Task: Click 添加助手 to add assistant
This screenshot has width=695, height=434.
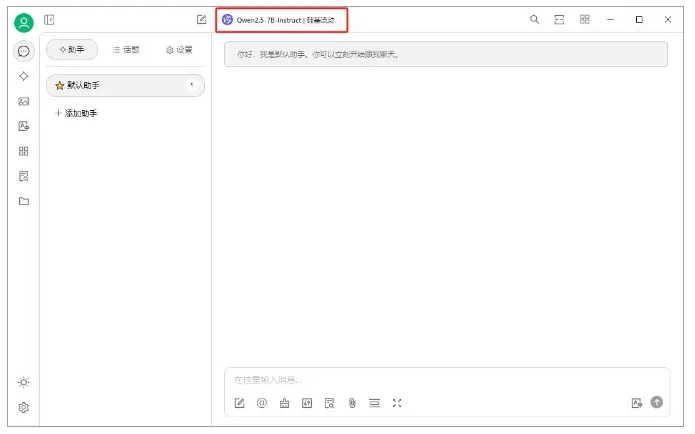Action: point(76,113)
